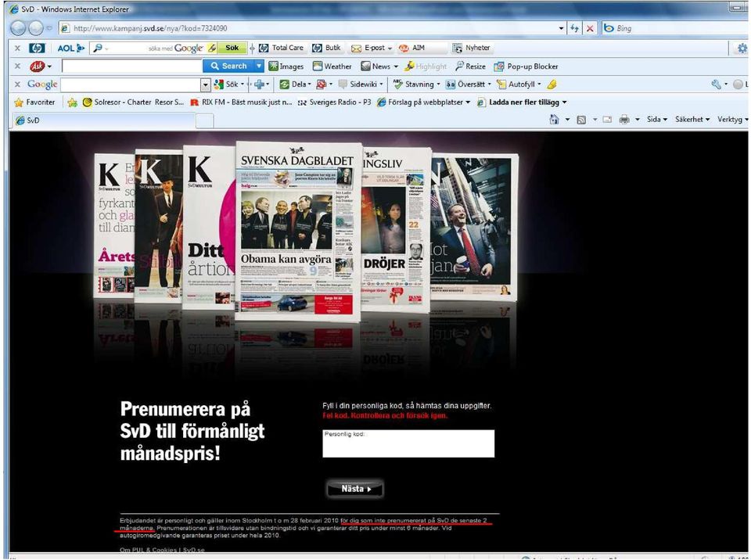Open the Favoriter favorites panel
The image size is (751, 560).
34,102
